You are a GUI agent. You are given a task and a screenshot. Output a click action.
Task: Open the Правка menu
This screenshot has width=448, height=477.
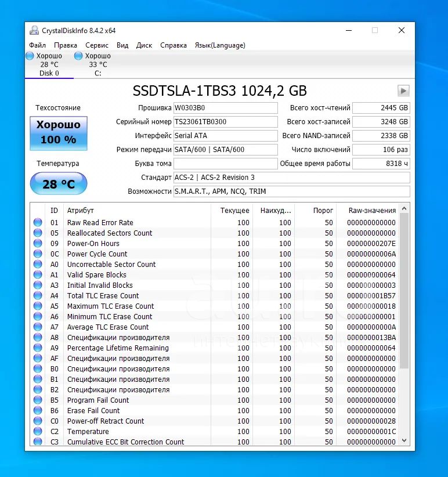(x=66, y=45)
